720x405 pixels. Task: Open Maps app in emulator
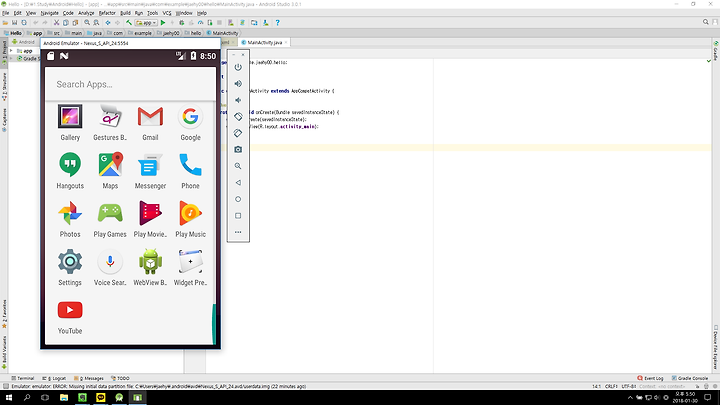point(110,165)
